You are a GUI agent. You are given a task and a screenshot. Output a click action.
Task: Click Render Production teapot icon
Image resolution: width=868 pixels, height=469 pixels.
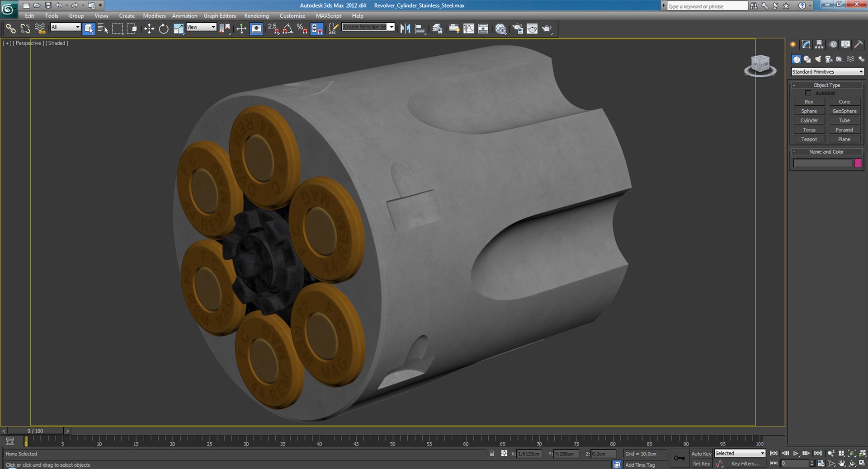point(547,28)
